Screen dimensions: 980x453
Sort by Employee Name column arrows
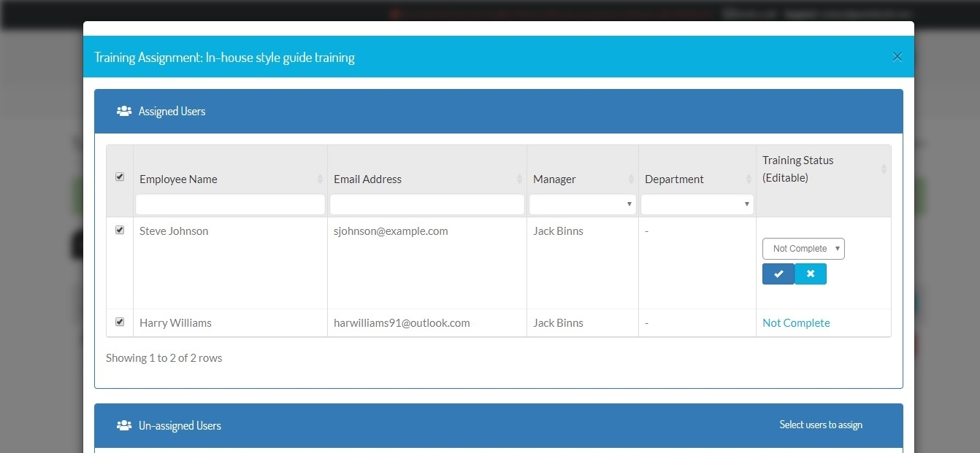click(320, 179)
